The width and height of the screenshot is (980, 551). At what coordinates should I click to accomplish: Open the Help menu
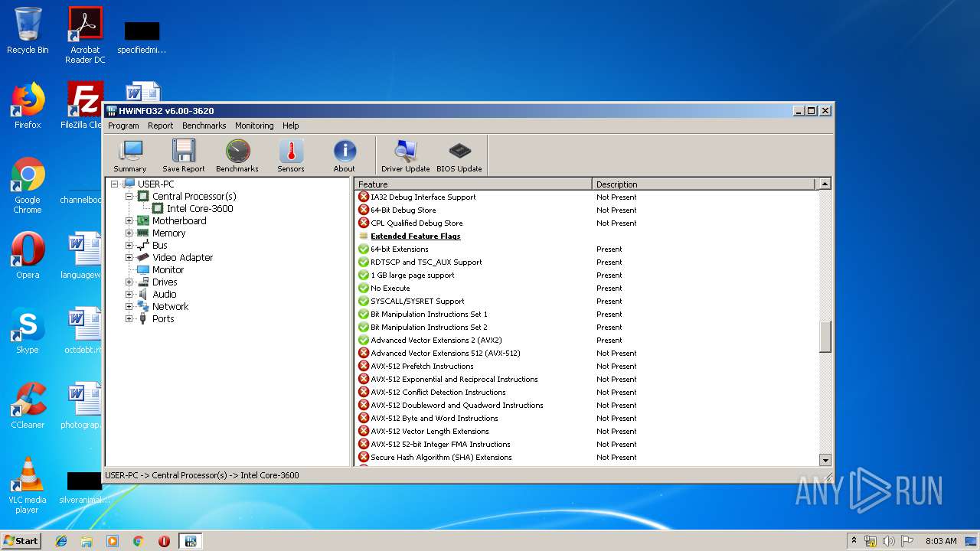click(x=291, y=126)
